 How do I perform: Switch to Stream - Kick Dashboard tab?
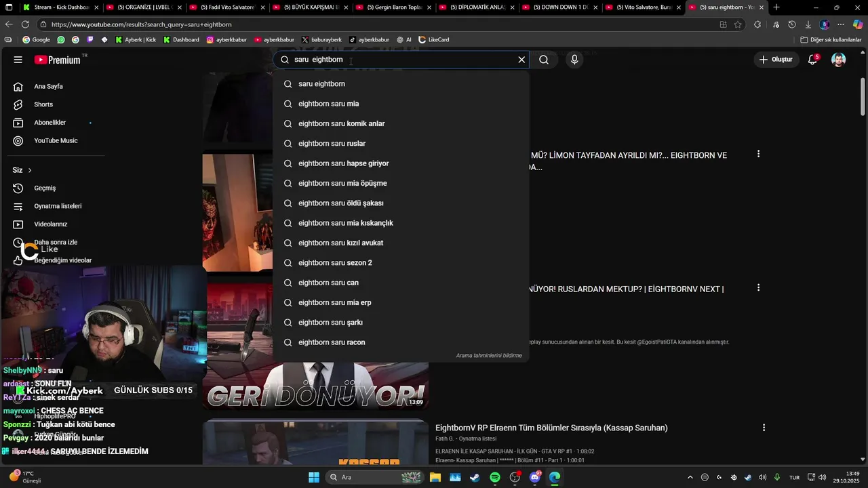click(60, 7)
